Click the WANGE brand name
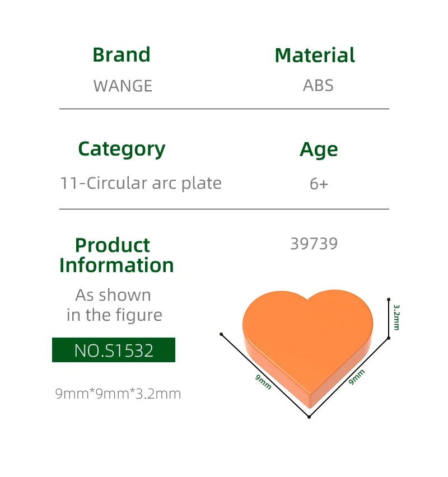The image size is (448, 477). [x=123, y=86]
